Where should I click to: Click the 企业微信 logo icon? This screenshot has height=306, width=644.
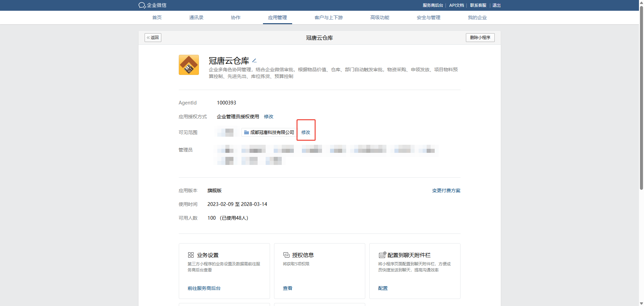(142, 5)
